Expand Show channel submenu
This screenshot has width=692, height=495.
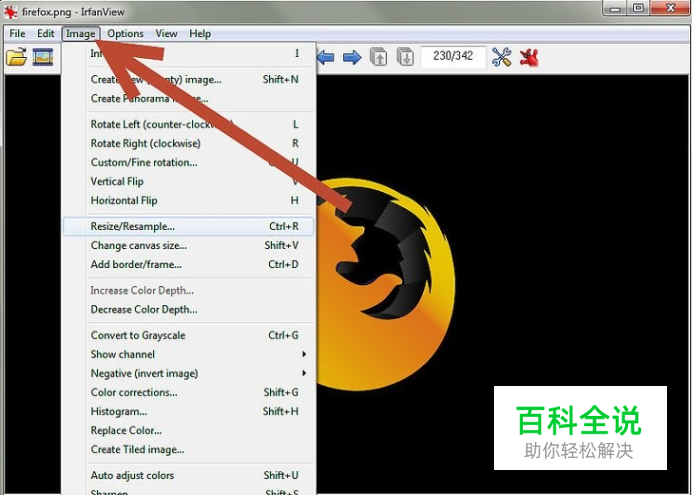[x=188, y=354]
